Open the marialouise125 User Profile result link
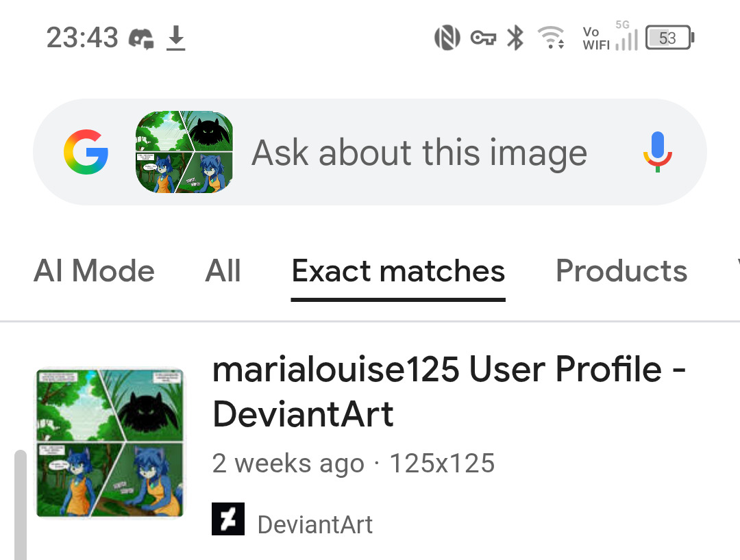740x560 pixels. 449,392
